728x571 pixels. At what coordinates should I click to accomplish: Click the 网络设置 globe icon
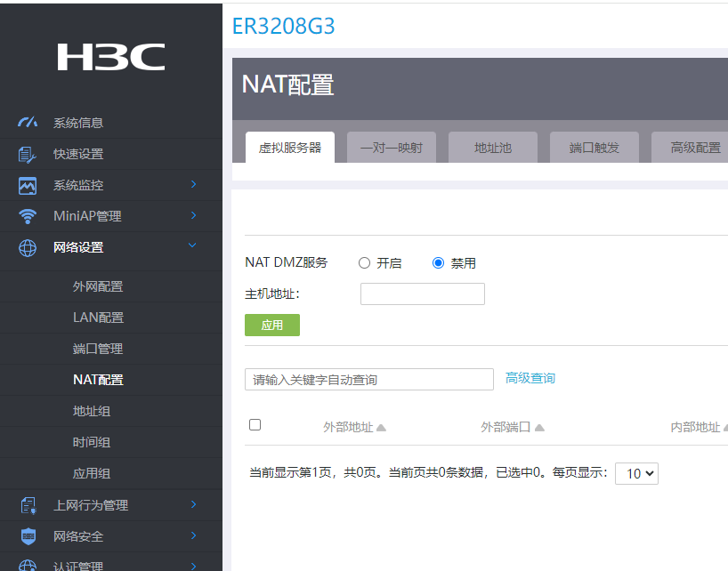(28, 247)
